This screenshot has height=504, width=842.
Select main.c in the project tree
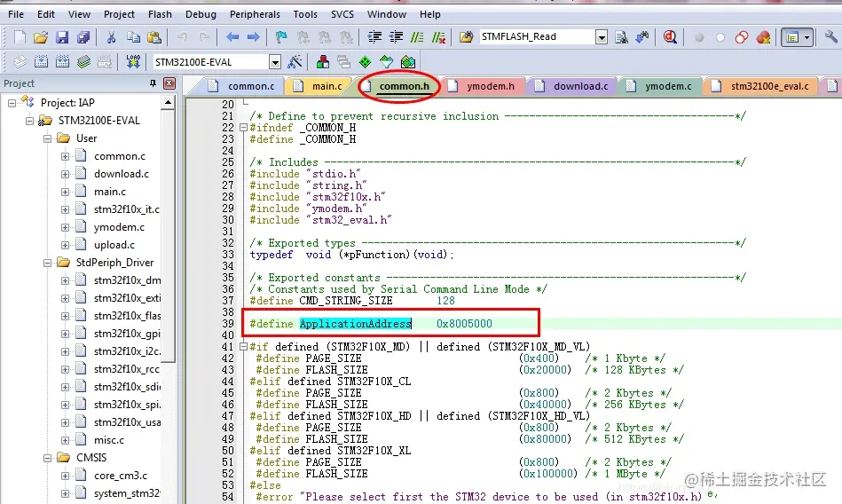coord(110,192)
